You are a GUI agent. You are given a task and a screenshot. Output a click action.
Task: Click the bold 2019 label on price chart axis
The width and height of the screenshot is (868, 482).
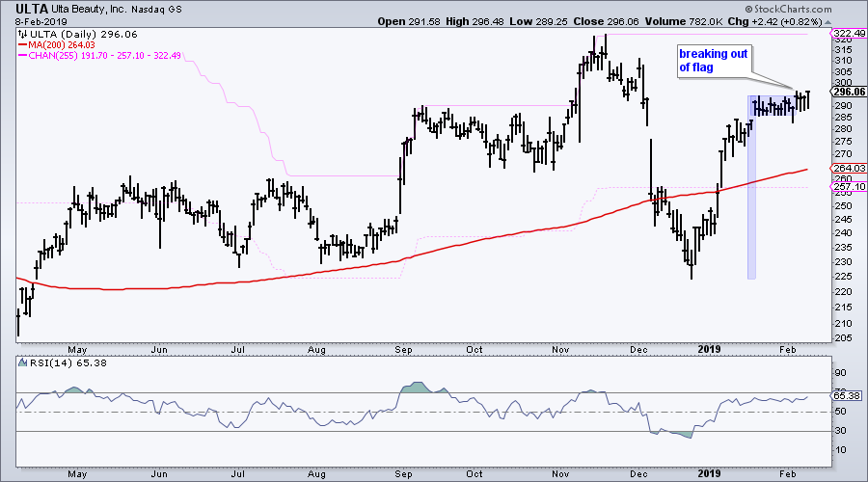click(x=709, y=350)
